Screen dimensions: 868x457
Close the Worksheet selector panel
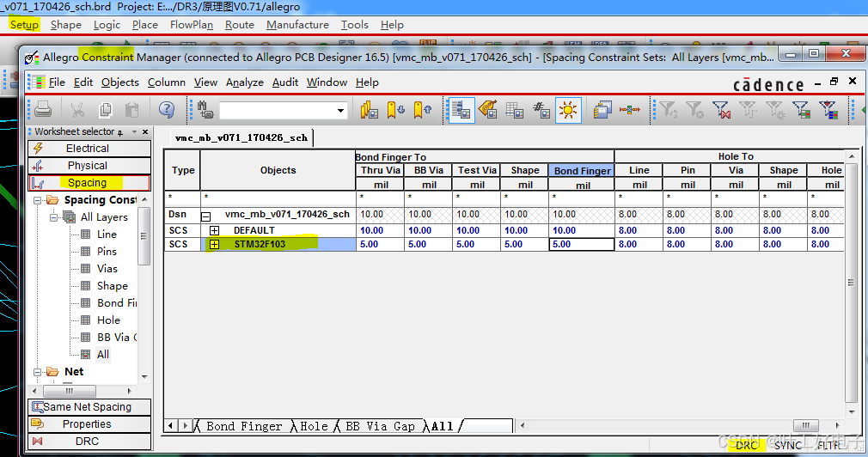pos(145,131)
